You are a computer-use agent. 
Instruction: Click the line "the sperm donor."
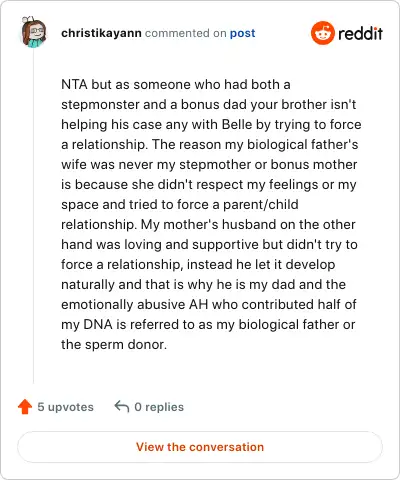coord(114,344)
